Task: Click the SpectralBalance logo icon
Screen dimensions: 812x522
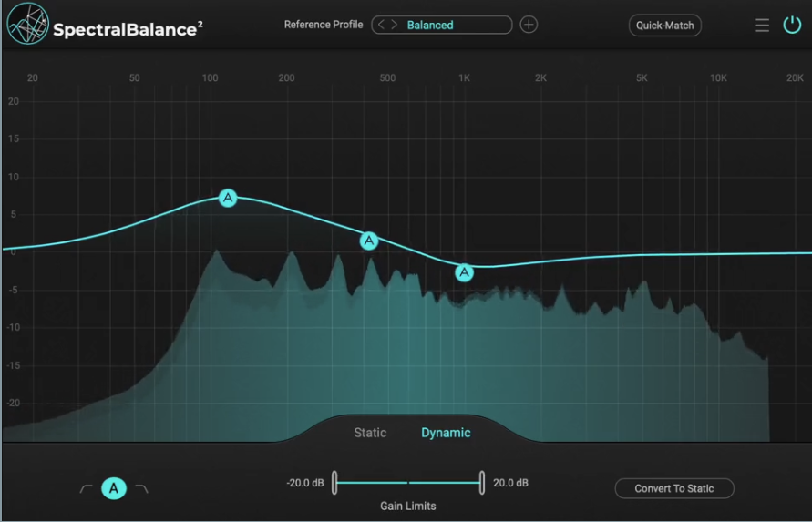Action: 28,24
